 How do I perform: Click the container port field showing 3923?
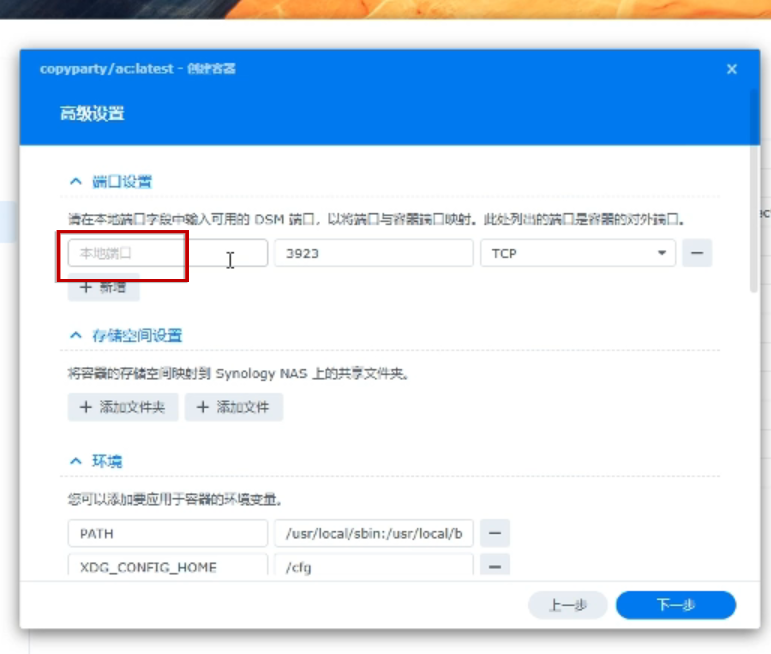tap(373, 254)
